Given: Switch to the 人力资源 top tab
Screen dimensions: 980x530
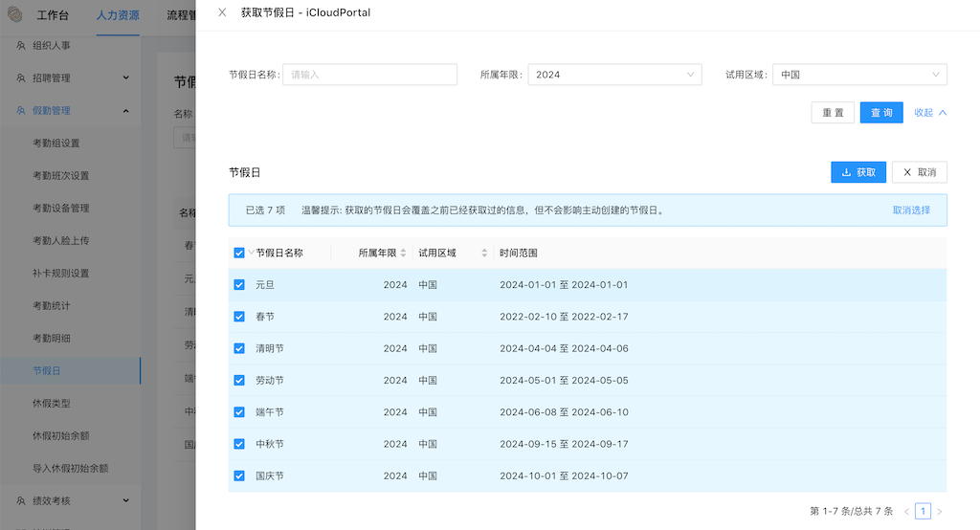Looking at the screenshot, I should pos(118,15).
